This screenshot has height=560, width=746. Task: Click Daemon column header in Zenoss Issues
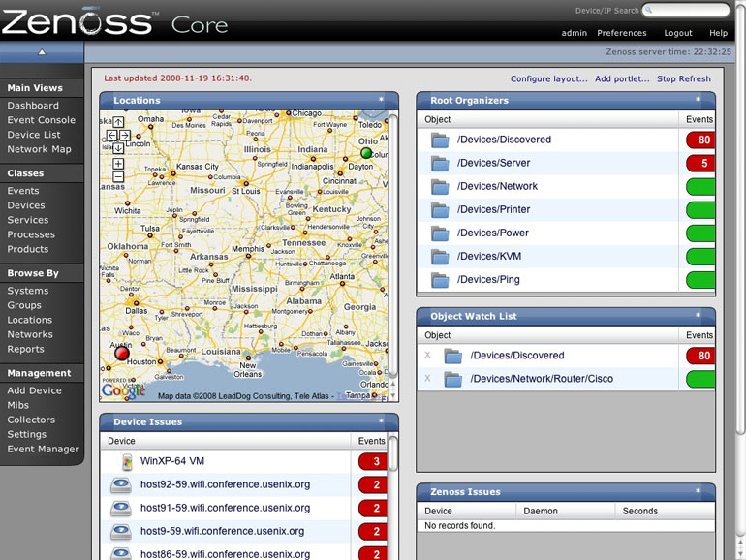(x=541, y=511)
